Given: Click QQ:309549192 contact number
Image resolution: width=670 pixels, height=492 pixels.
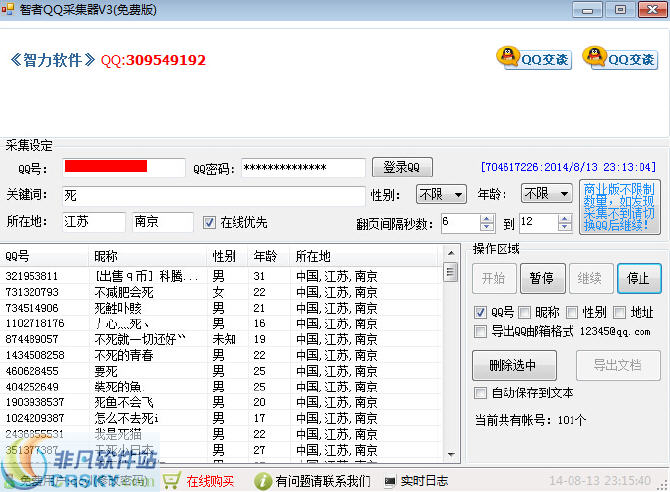Looking at the screenshot, I should point(153,60).
